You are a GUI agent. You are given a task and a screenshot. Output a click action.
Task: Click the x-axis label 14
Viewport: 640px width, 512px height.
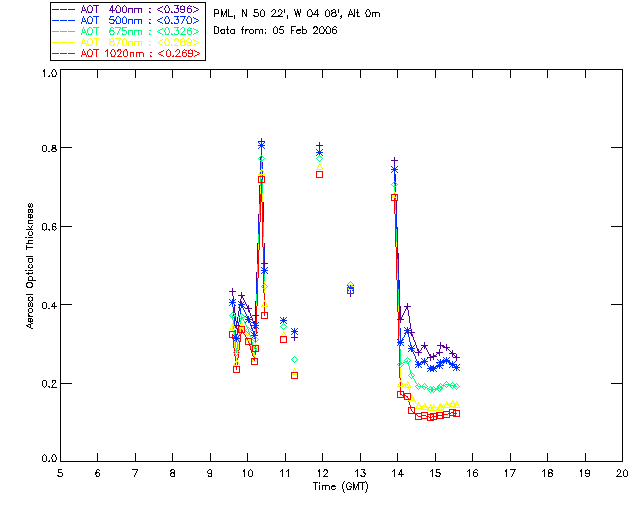pos(398,473)
